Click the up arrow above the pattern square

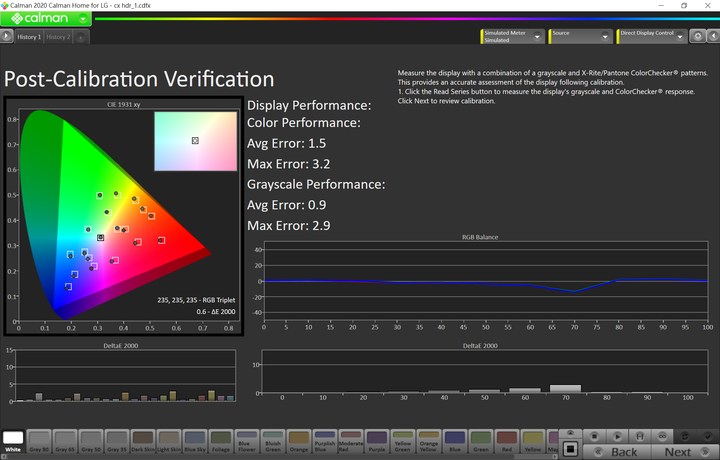pos(570,433)
